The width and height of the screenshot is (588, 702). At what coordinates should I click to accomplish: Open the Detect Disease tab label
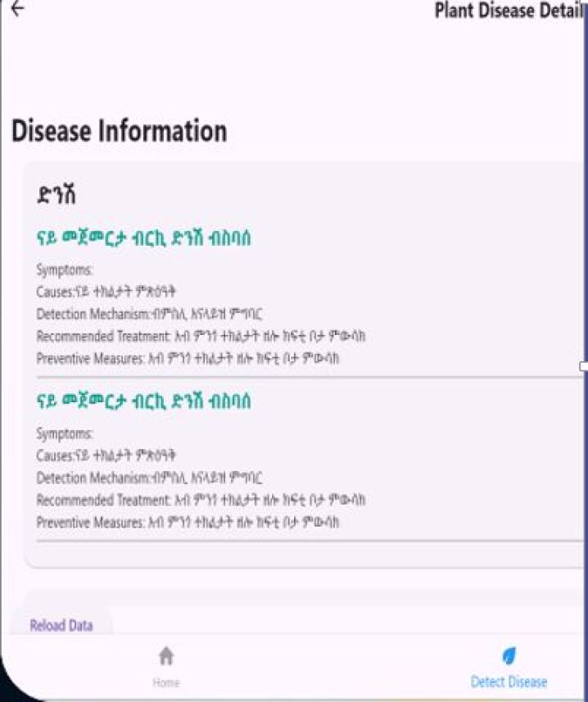click(x=509, y=682)
